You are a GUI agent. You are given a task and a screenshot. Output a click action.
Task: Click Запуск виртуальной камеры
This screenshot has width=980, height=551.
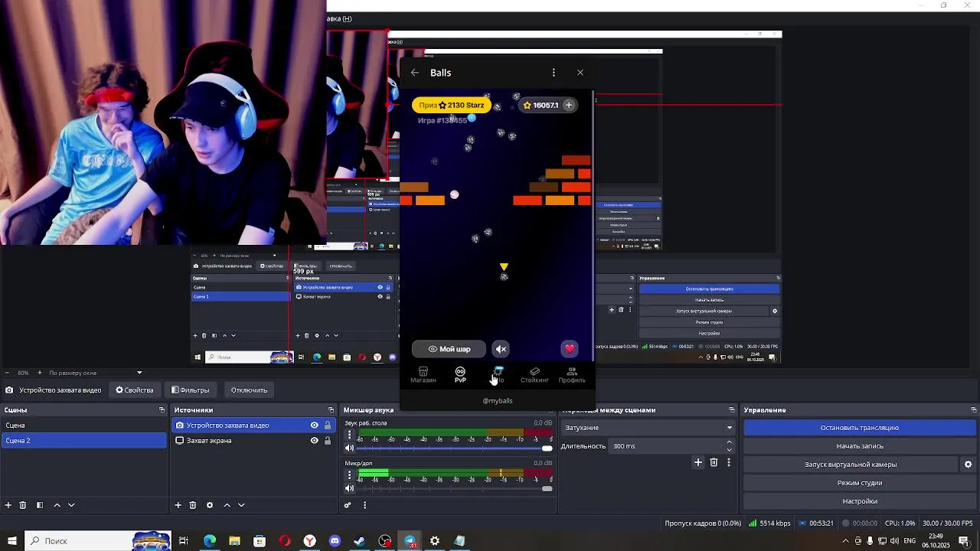click(851, 465)
